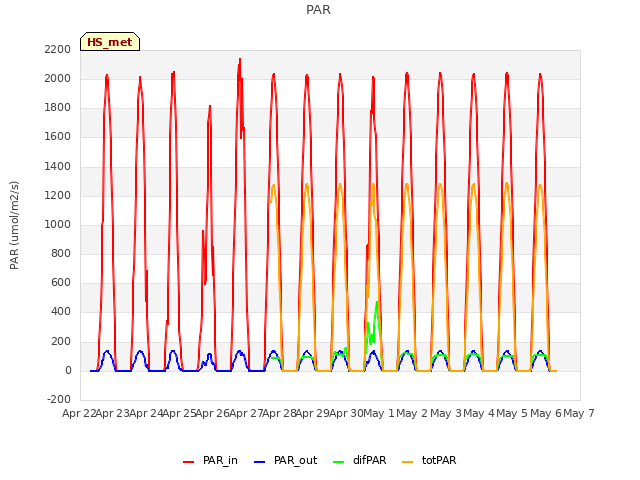Click the tallest PAR_in peak above 2100
640x480 pixels.
[x=240, y=60]
